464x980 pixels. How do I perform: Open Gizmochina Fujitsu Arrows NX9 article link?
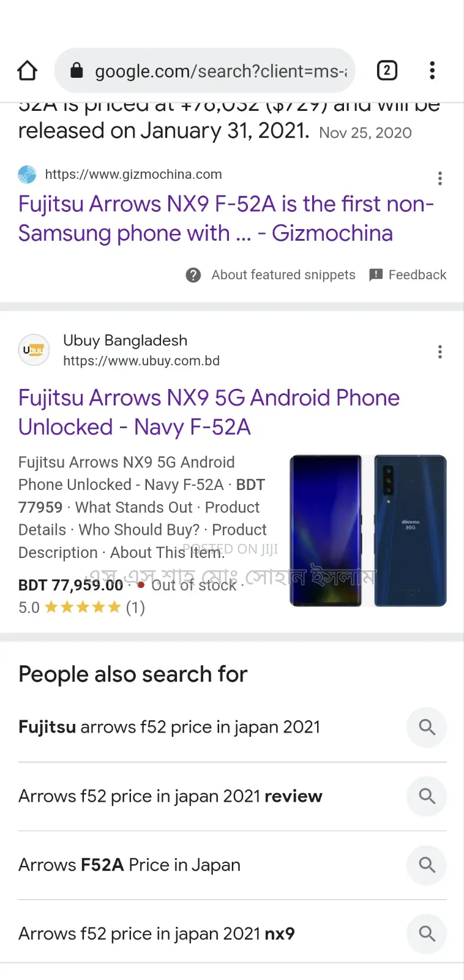pos(226,219)
